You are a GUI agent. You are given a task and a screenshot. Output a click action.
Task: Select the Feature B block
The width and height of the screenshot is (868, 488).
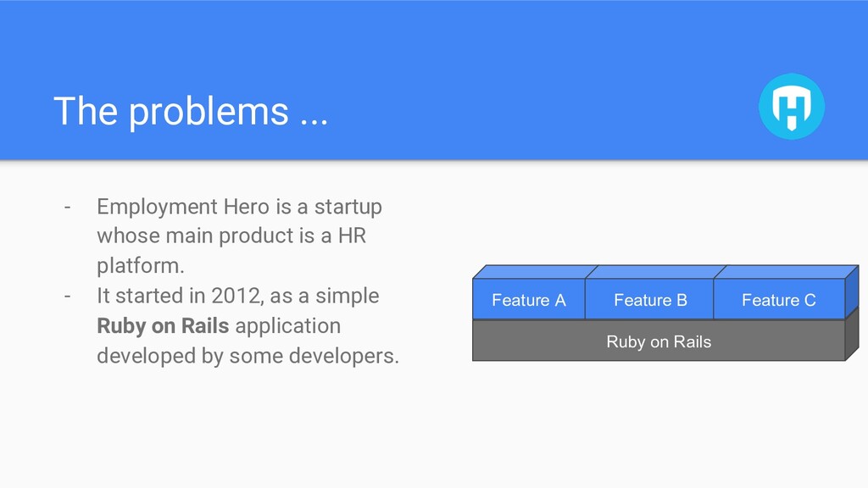pos(650,299)
